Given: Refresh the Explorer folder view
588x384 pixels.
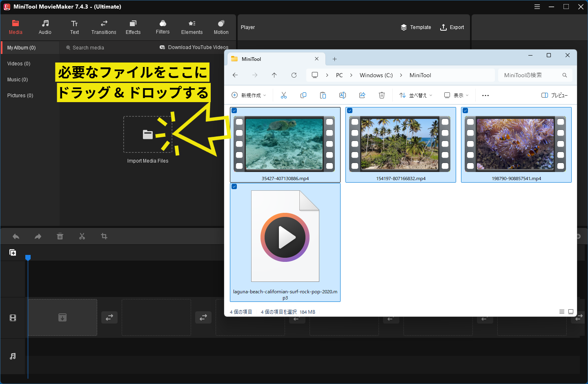Looking at the screenshot, I should [x=294, y=75].
